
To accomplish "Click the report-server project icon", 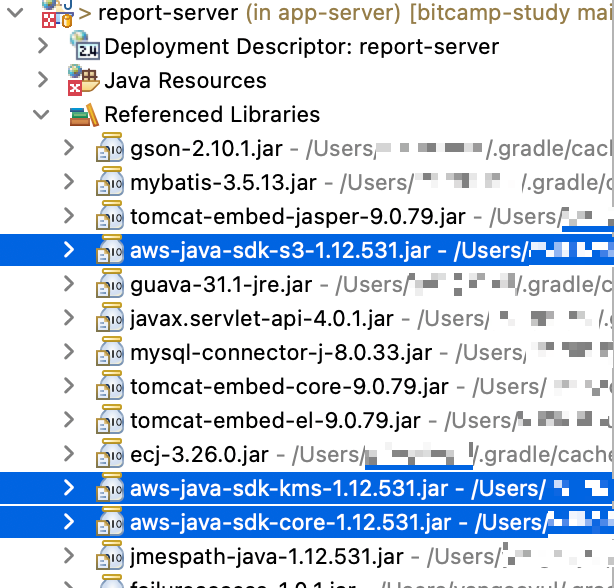I will point(57,13).
